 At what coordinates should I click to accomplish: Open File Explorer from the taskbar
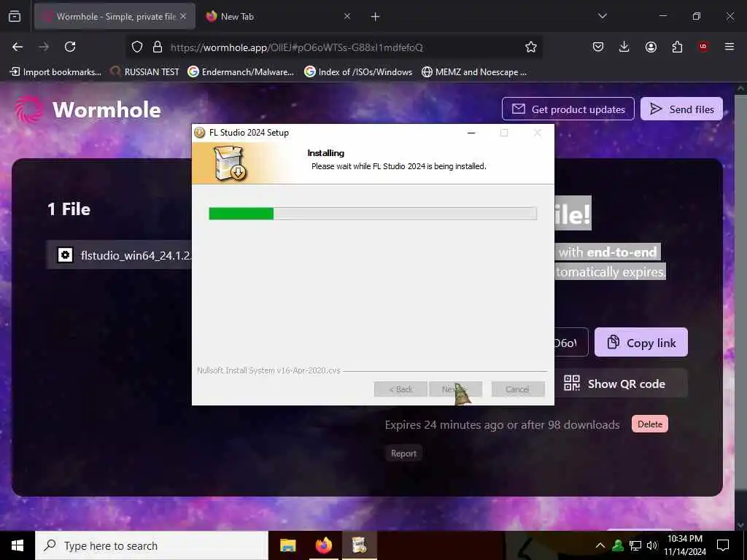coord(287,545)
